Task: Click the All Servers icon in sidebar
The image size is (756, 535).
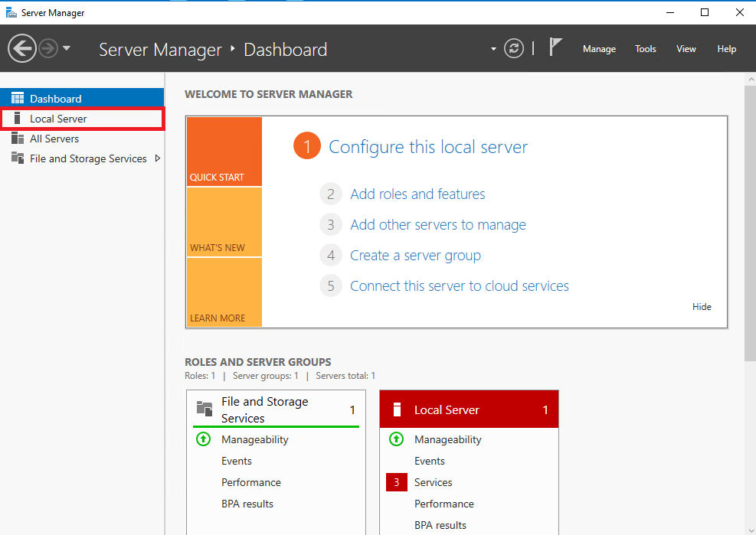Action: click(x=18, y=139)
